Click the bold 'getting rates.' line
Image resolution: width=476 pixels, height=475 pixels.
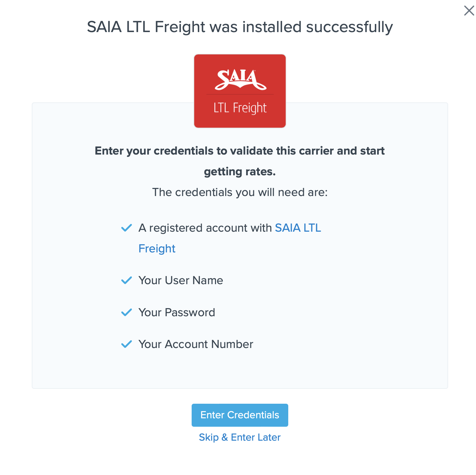tap(240, 172)
